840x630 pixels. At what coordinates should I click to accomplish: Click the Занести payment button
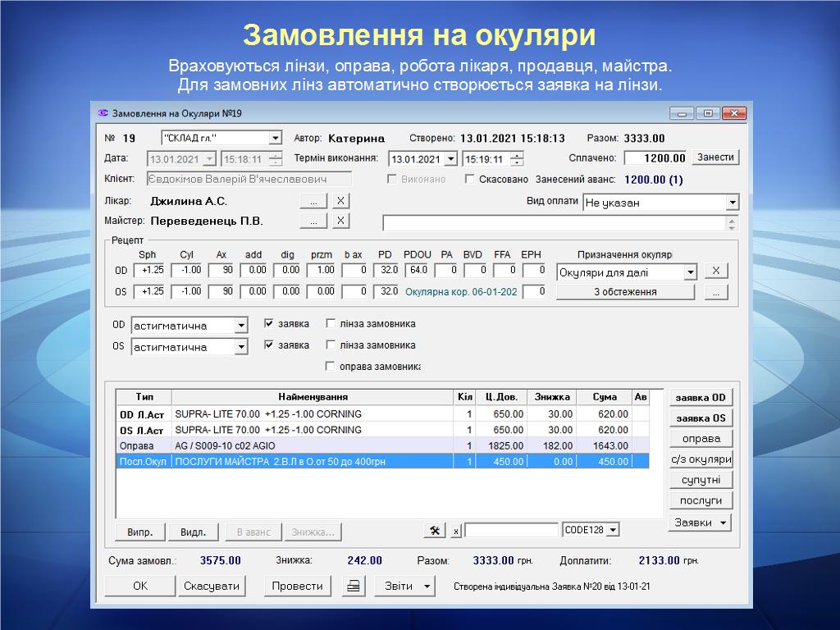click(x=715, y=157)
